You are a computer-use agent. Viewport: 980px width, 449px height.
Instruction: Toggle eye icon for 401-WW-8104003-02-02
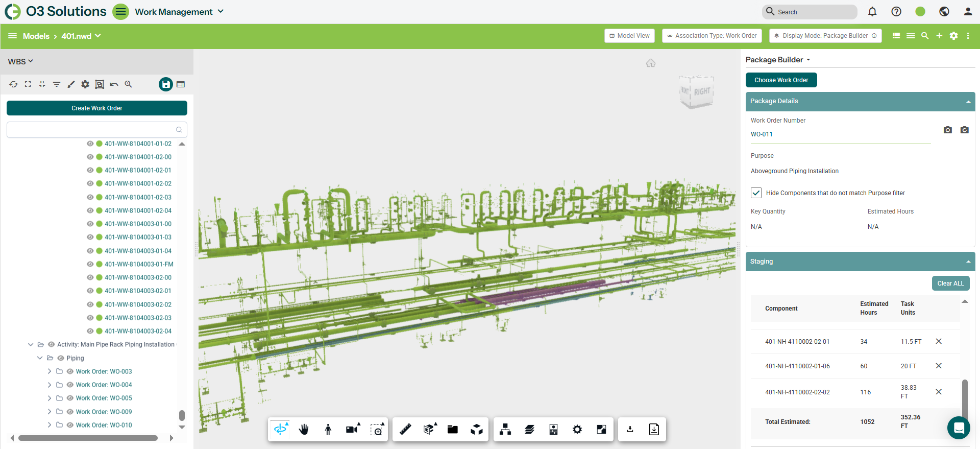pos(90,304)
